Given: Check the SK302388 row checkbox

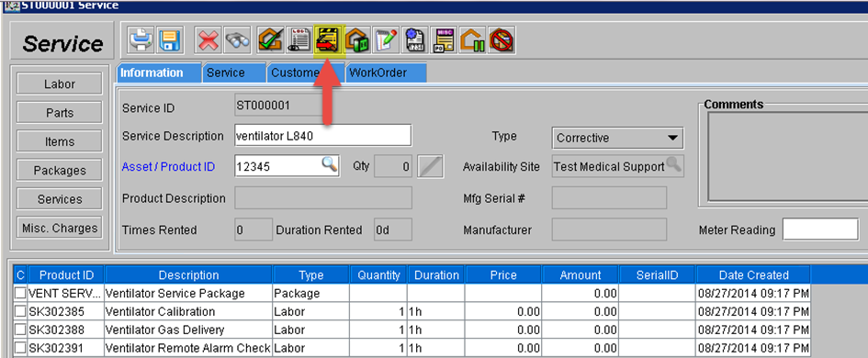Looking at the screenshot, I should [x=20, y=330].
